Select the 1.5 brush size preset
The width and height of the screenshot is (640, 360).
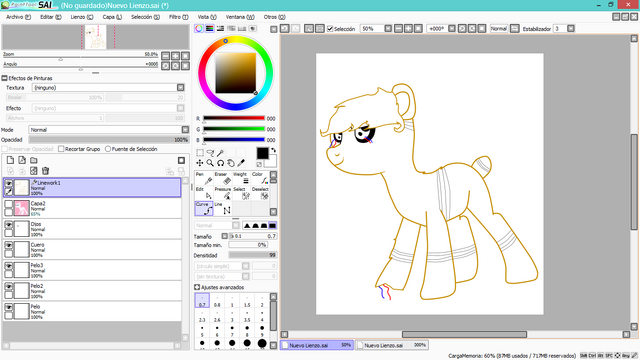247,301
